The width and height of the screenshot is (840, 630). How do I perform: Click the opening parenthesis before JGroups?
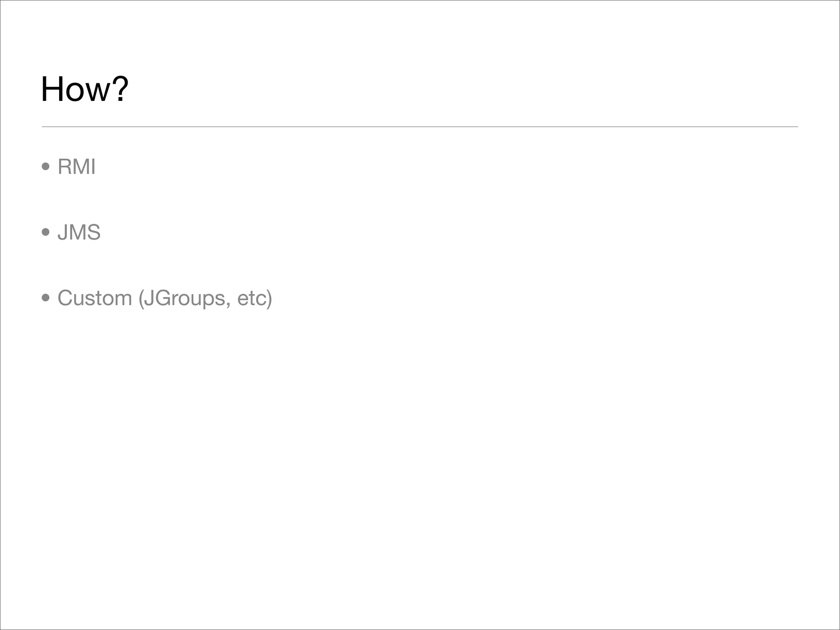click(x=141, y=299)
